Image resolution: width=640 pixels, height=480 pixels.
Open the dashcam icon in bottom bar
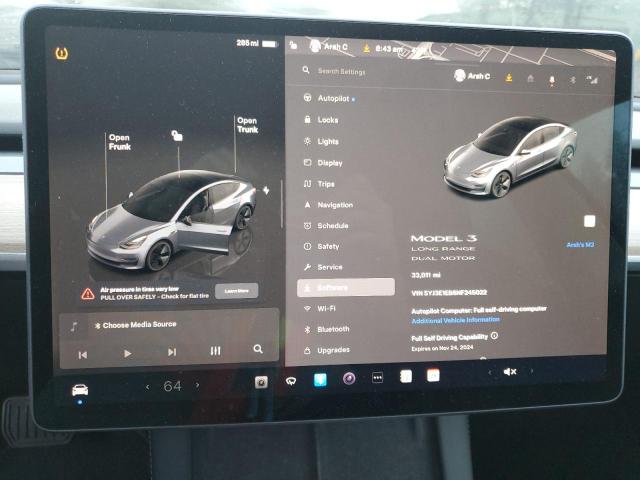pos(261,382)
